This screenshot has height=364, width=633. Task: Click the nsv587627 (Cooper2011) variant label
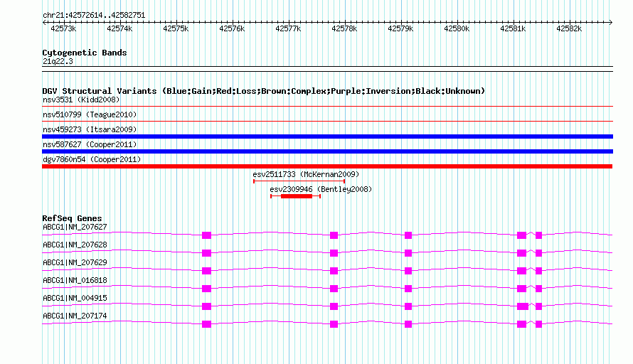pos(90,144)
